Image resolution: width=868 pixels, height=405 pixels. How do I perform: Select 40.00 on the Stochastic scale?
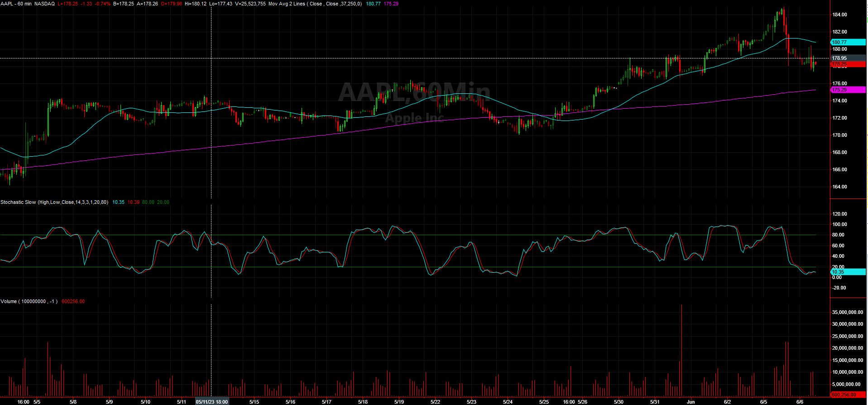pos(838,256)
